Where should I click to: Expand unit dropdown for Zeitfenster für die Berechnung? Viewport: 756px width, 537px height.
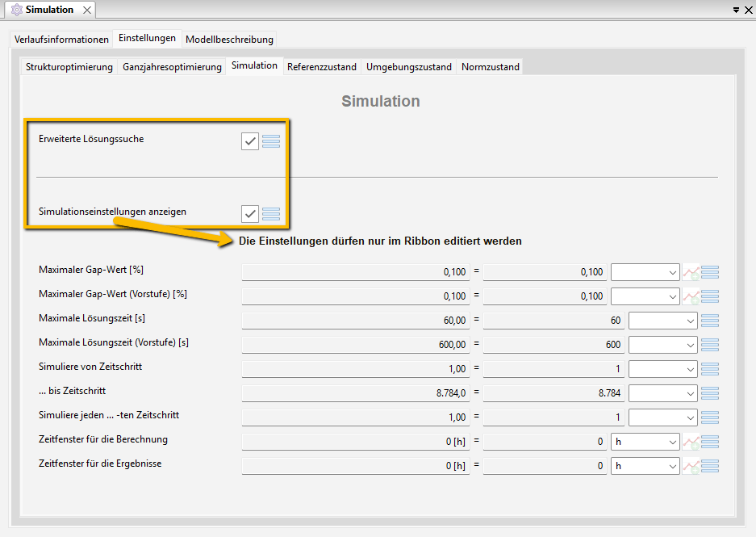[645, 442]
